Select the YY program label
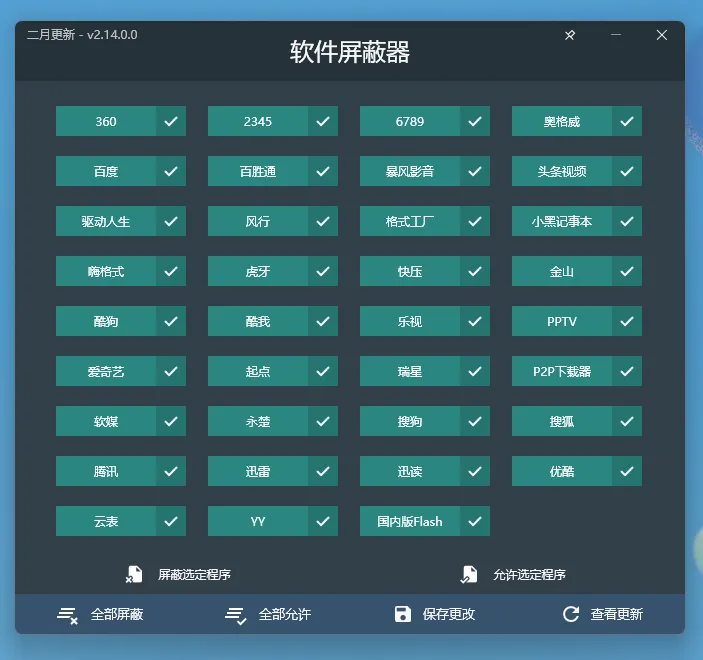Viewport: 703px width, 660px height. (258, 521)
